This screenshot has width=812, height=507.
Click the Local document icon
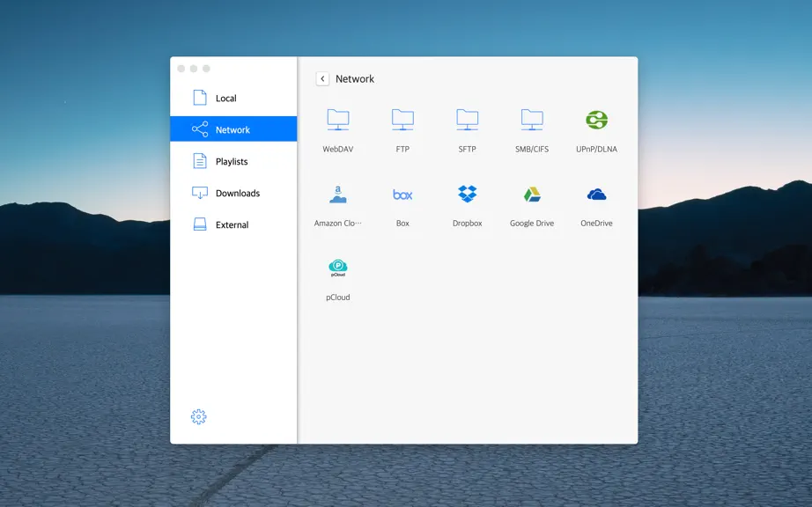200,97
